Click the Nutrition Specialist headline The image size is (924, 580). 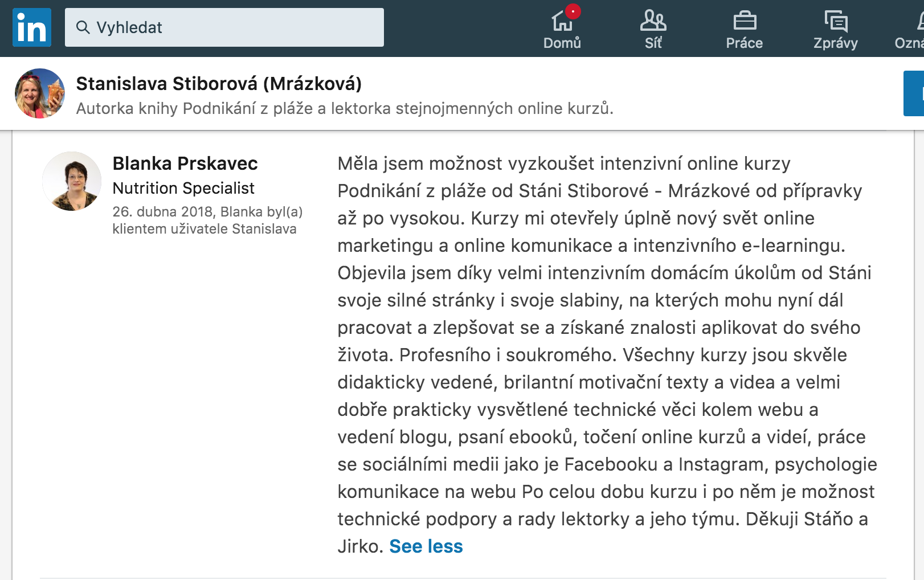point(183,188)
